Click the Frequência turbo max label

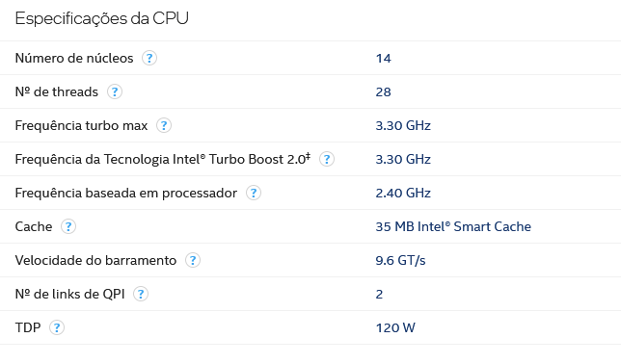coord(81,126)
